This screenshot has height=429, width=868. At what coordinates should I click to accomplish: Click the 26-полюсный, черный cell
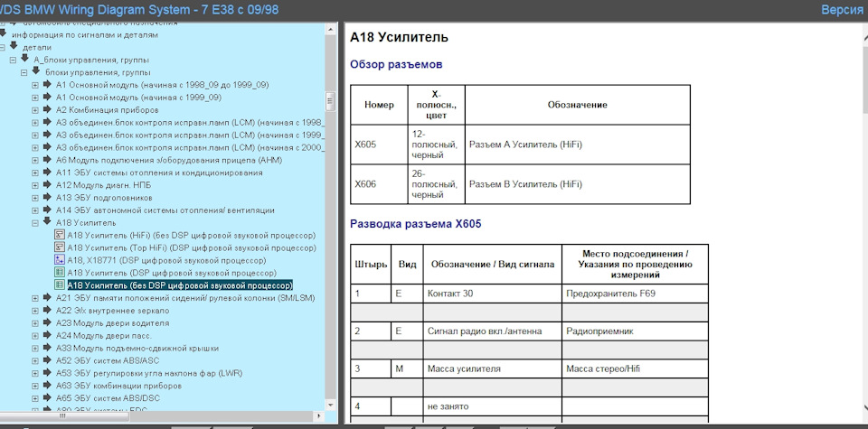click(x=436, y=184)
